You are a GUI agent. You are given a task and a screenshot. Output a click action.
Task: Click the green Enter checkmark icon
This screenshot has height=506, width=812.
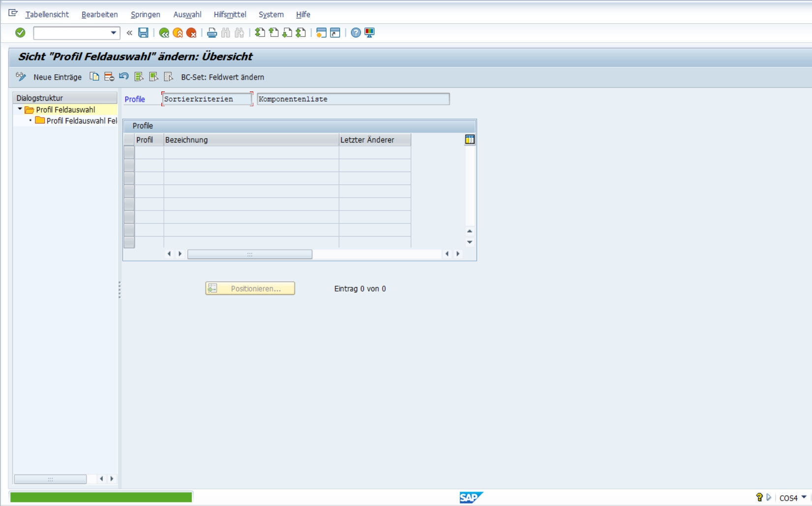20,32
